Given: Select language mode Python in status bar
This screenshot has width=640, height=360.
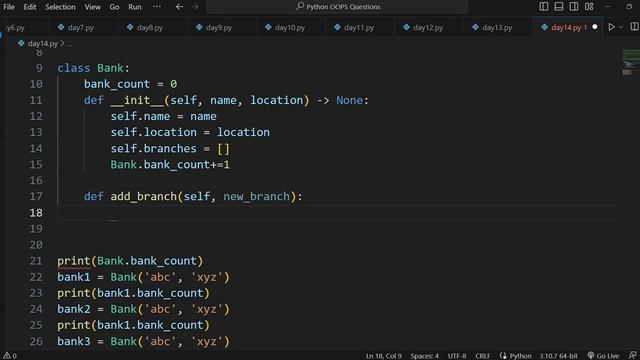Looking at the screenshot, I should 520,356.
